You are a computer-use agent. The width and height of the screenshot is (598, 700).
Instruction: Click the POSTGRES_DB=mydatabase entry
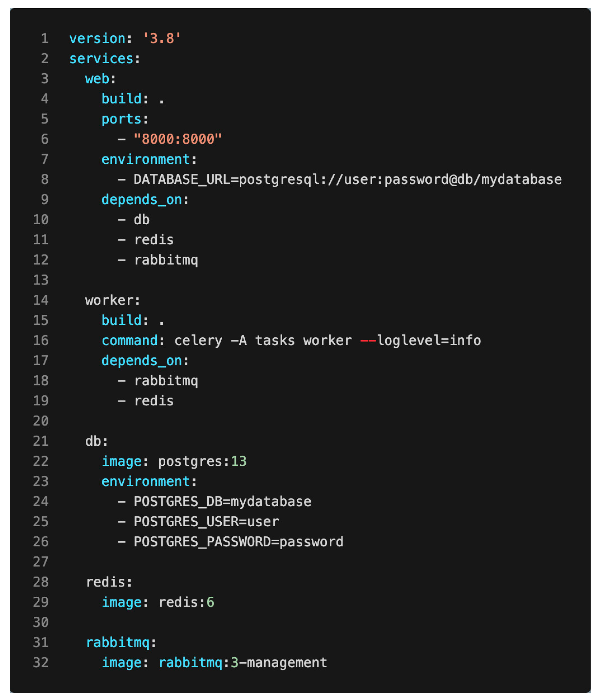pos(222,502)
